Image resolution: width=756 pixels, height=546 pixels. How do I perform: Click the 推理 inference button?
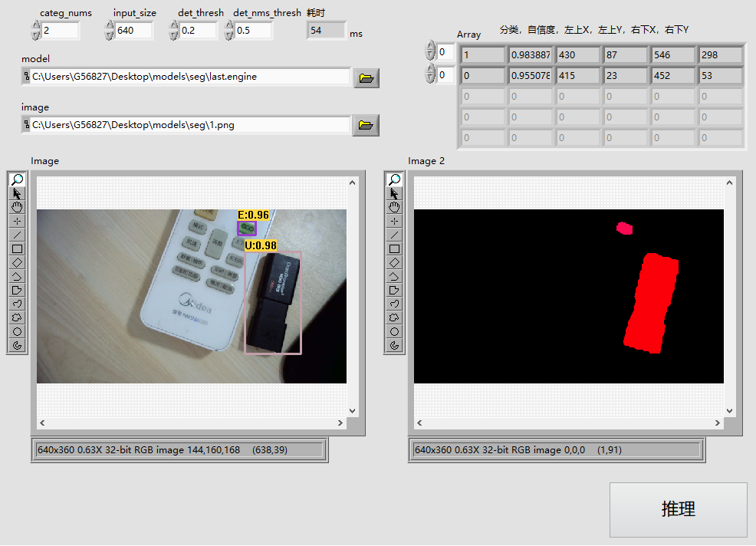click(679, 509)
